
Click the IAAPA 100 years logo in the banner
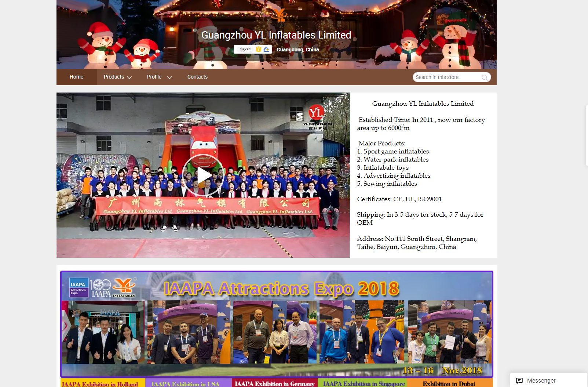pos(101,288)
